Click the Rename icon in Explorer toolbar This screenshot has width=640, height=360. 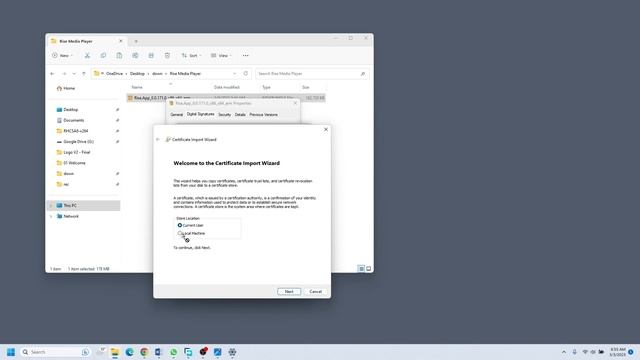135,56
